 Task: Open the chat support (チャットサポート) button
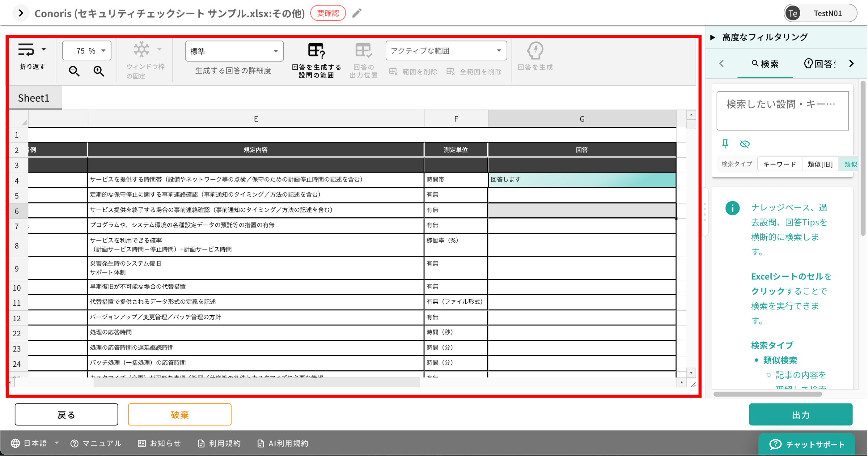[807, 444]
